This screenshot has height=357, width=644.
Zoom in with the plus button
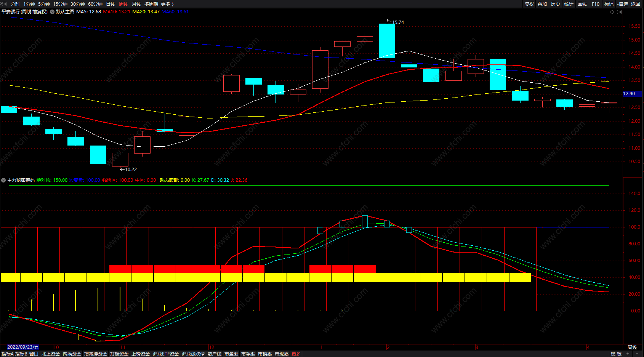[628, 354]
